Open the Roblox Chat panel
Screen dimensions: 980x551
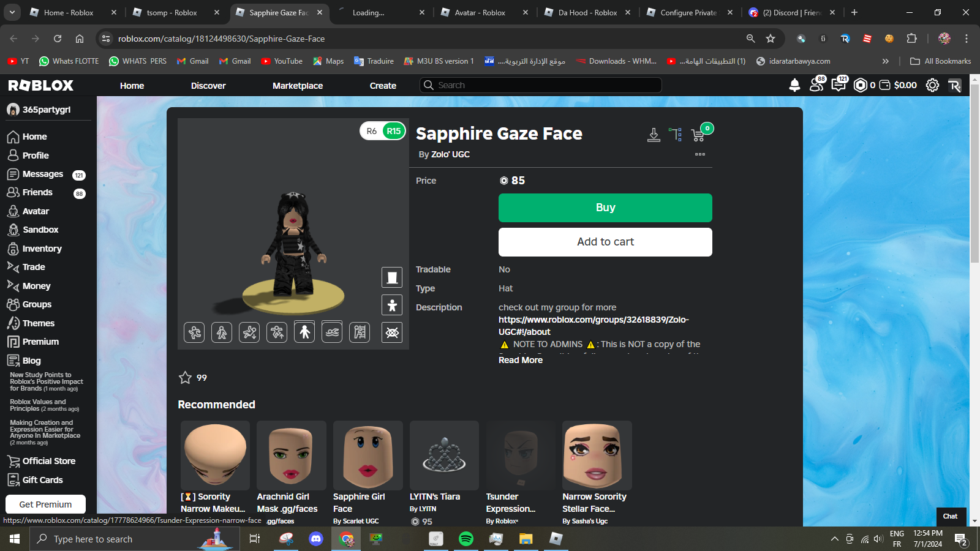click(x=951, y=516)
